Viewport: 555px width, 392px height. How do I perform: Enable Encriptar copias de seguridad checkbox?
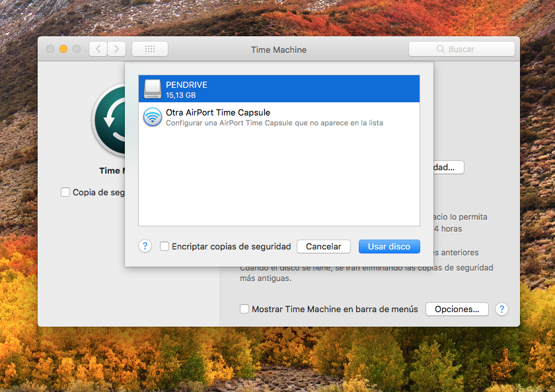[x=165, y=246]
